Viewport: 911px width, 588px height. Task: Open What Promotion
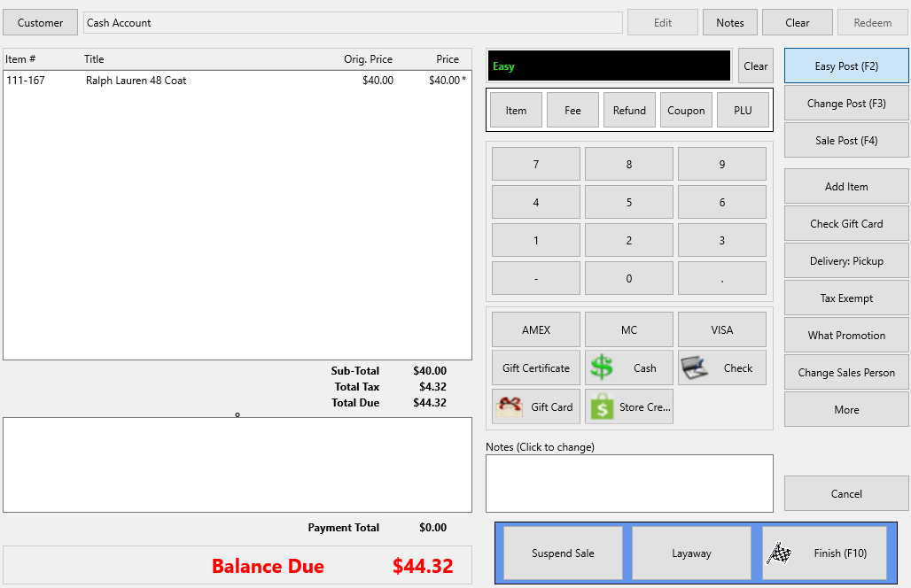pyautogui.click(x=846, y=335)
